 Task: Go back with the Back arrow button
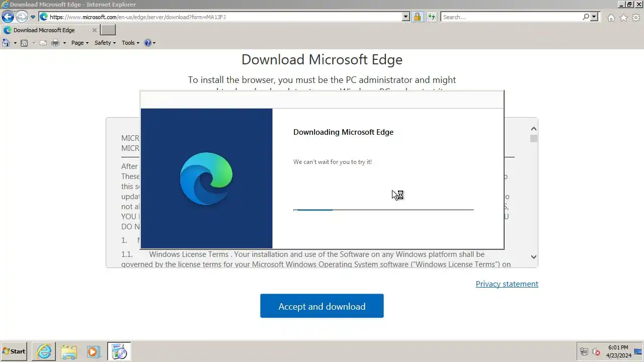pyautogui.click(x=8, y=17)
